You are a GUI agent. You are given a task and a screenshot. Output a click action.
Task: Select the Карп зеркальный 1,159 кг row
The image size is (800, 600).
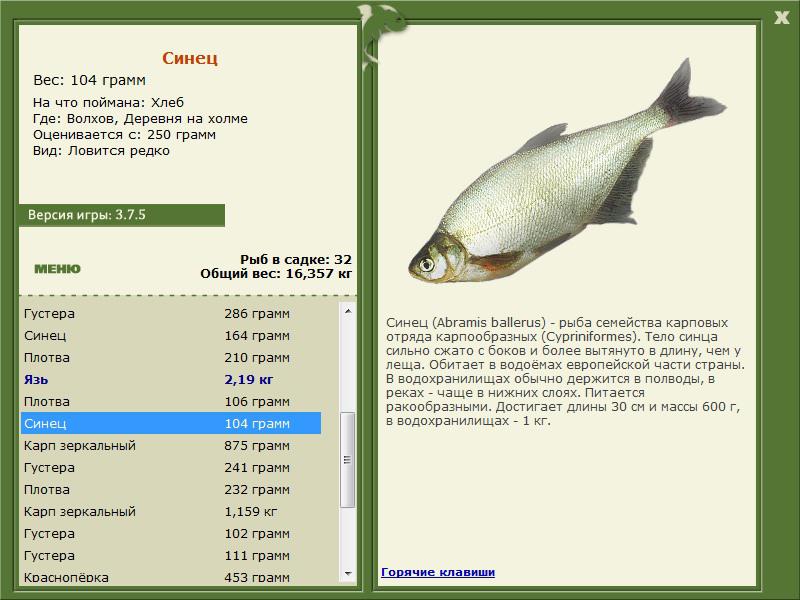171,511
